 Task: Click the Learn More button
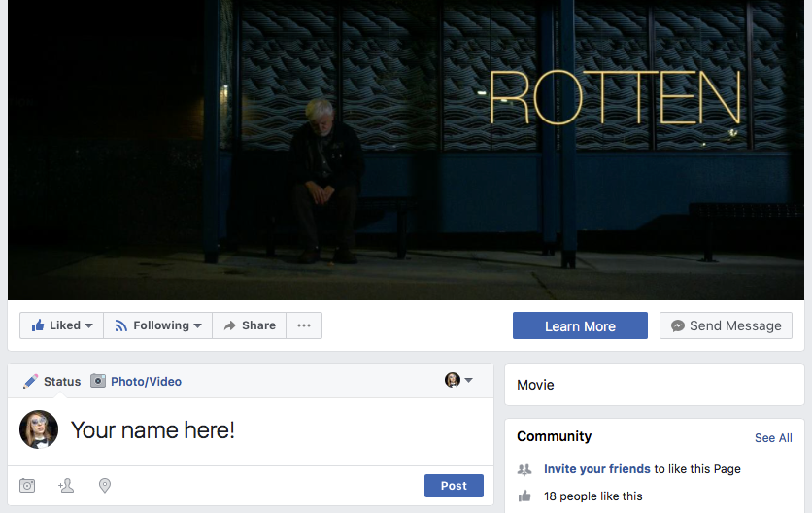580,325
